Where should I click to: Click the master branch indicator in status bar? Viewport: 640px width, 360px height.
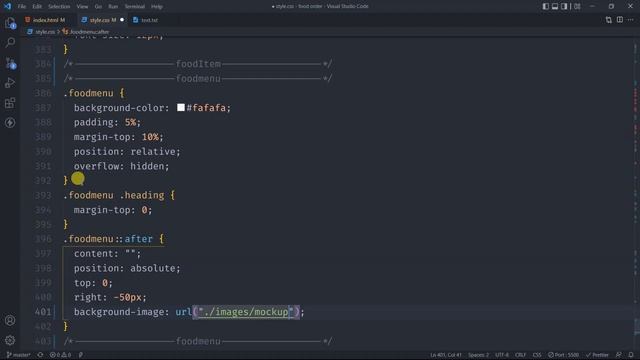tap(18, 355)
